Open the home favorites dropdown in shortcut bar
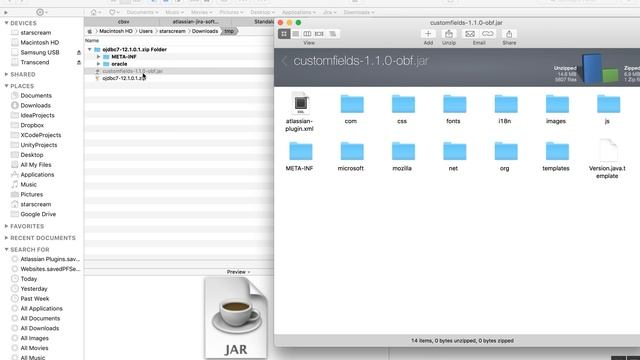Viewport: 640px width, 360px height. [x=96, y=12]
